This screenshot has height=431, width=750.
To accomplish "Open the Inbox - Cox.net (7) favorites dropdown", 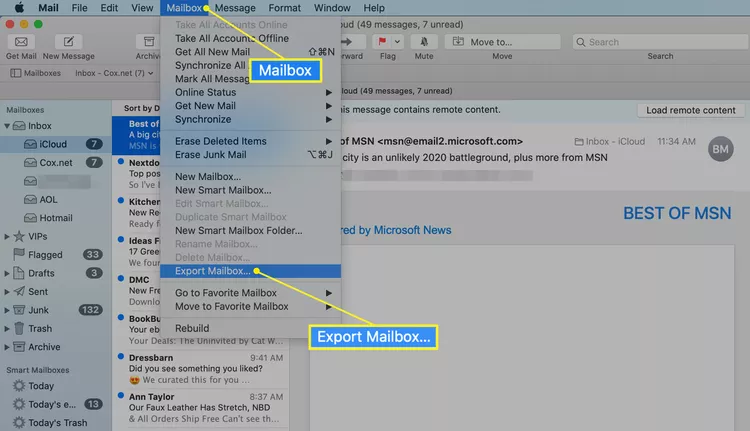I will point(114,73).
